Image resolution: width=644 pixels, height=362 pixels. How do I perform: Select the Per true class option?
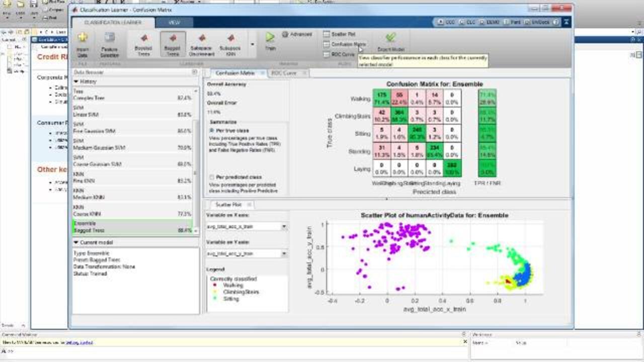(x=211, y=130)
